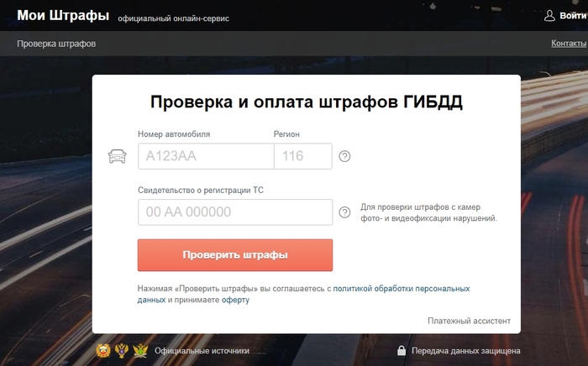The width and height of the screenshot is (588, 366).
Task: Open the help question mark next to Регион
Action: coord(344,156)
